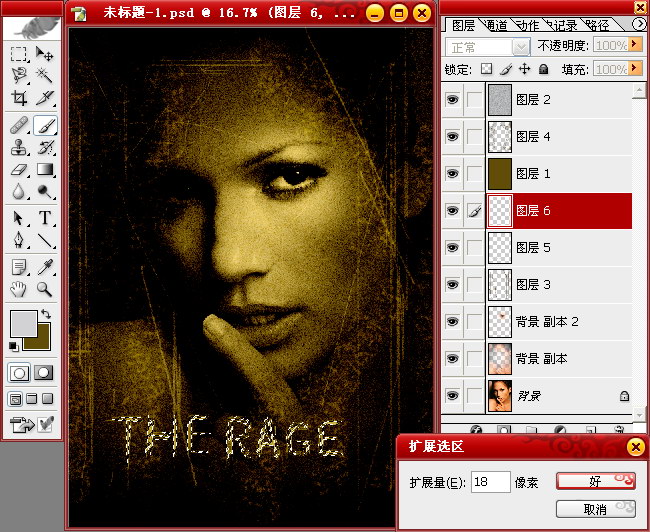
Task: Hide the 图层 4 layer eye
Action: coord(452,136)
